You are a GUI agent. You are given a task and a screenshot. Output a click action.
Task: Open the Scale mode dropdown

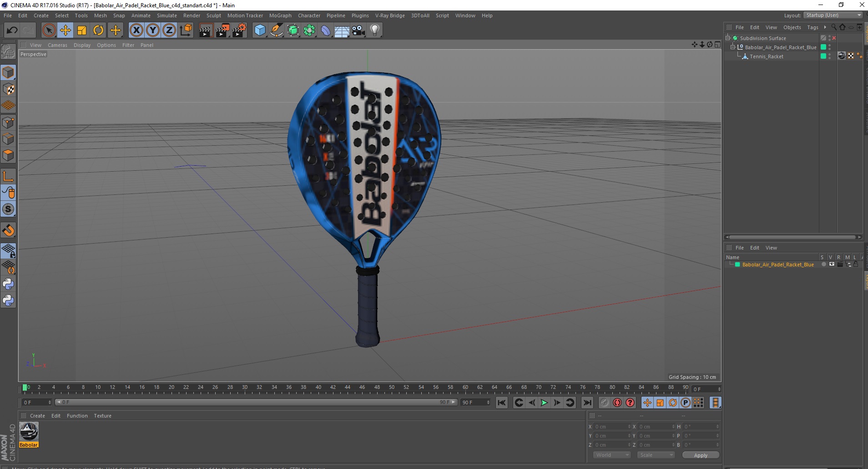tap(656, 455)
